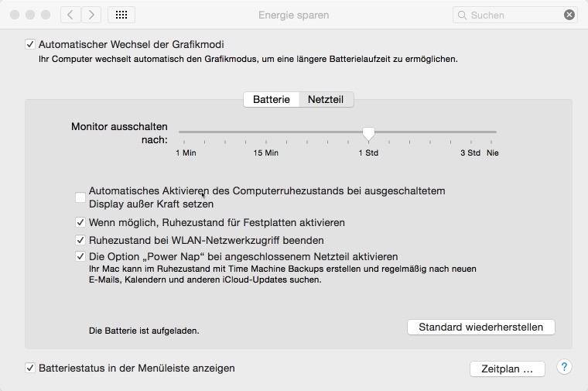Viewport: 588px width, 391px height.
Task: Switch to the Netzteil tab
Action: coord(326,99)
